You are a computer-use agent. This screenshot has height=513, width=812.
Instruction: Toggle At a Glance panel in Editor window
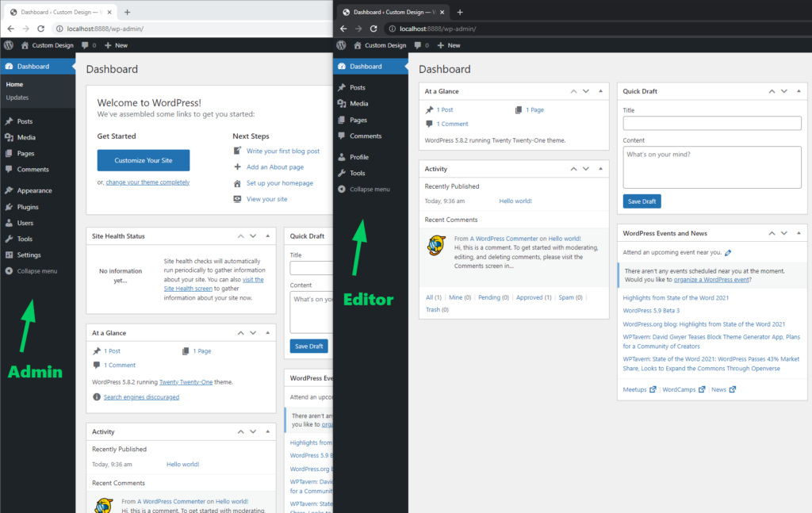(601, 91)
